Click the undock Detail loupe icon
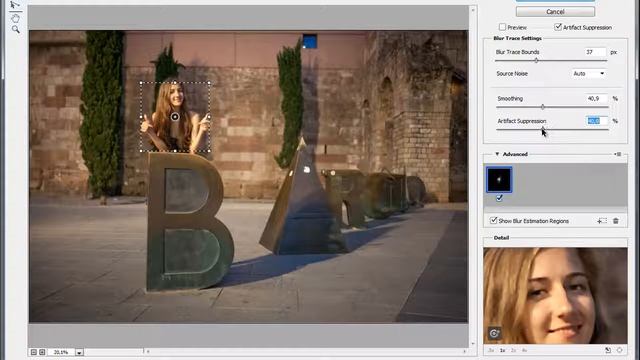Image resolution: width=640 pixels, height=360 pixels. [608, 350]
